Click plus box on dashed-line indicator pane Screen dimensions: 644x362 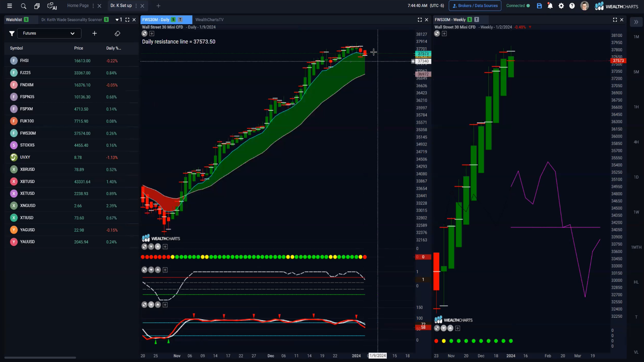click(x=165, y=270)
